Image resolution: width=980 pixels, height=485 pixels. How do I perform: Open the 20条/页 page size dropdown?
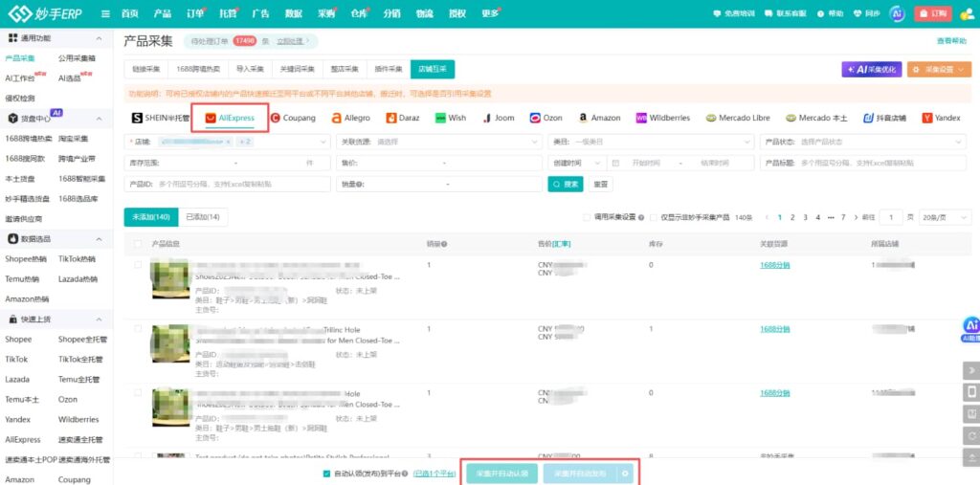click(x=945, y=217)
